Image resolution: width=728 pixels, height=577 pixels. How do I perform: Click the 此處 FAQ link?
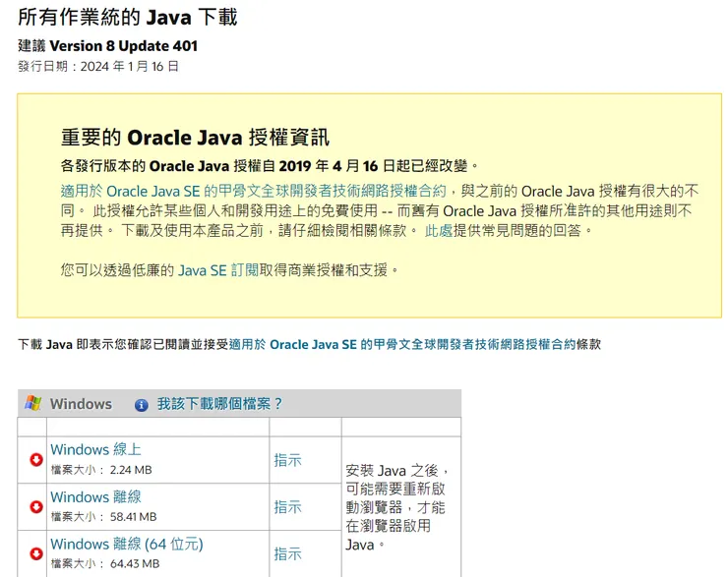[x=439, y=231]
